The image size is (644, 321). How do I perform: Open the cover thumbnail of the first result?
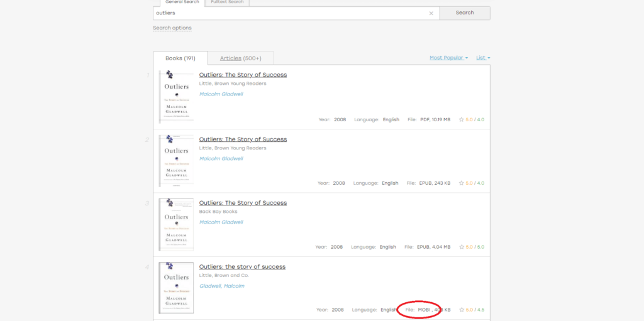point(176,97)
